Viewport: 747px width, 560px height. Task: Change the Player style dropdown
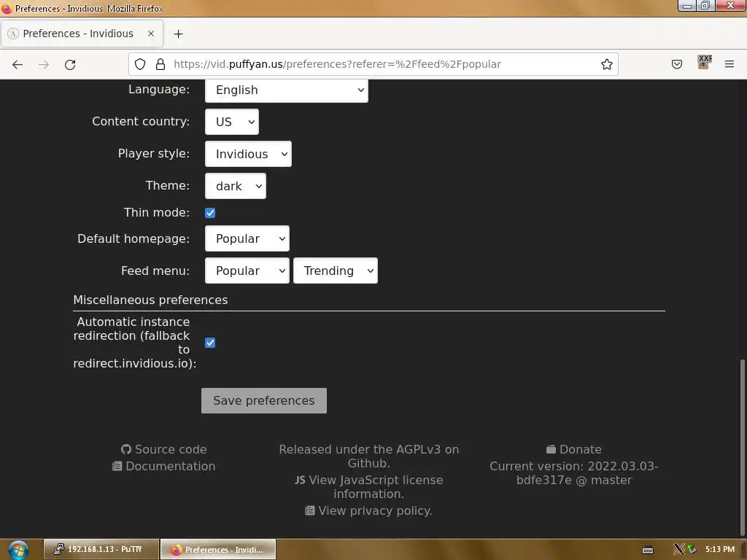248,154
